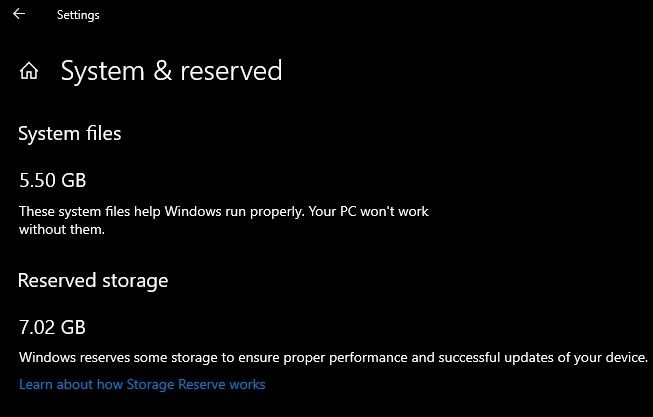Click the text 'These system files help Windows'
The height and width of the screenshot is (417, 653).
coord(112,212)
